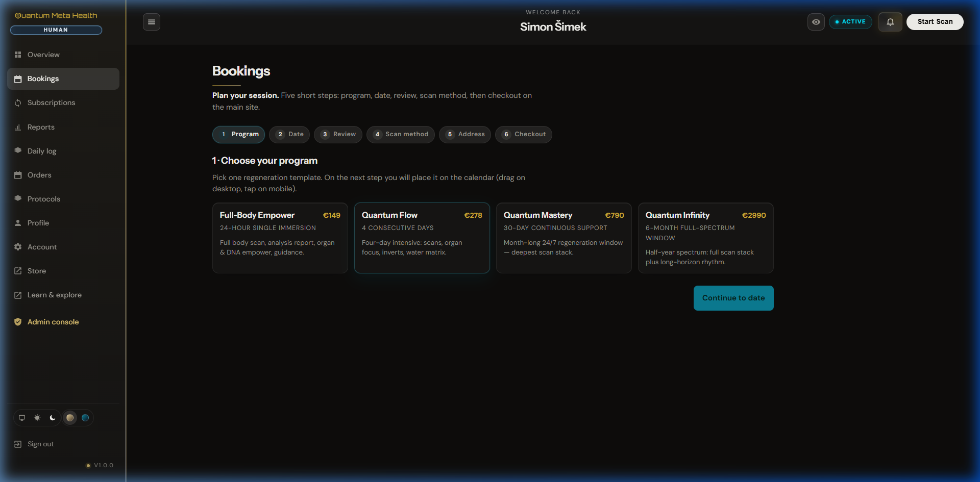The width and height of the screenshot is (980, 482).
Task: Click the HUMAN mode pill
Action: [56, 30]
